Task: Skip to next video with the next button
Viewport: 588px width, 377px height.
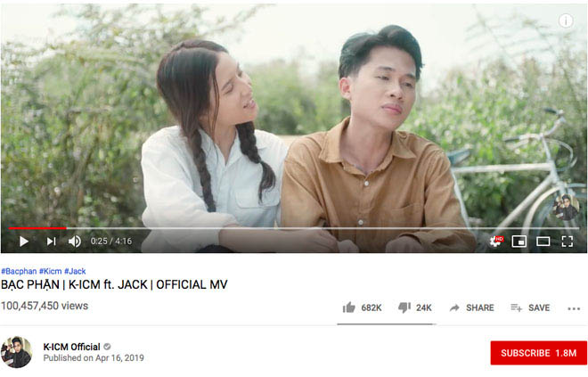Action: [51, 242]
